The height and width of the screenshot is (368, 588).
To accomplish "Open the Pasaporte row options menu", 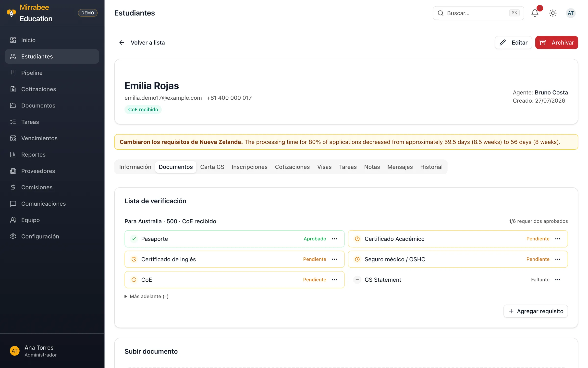I will coord(334,239).
